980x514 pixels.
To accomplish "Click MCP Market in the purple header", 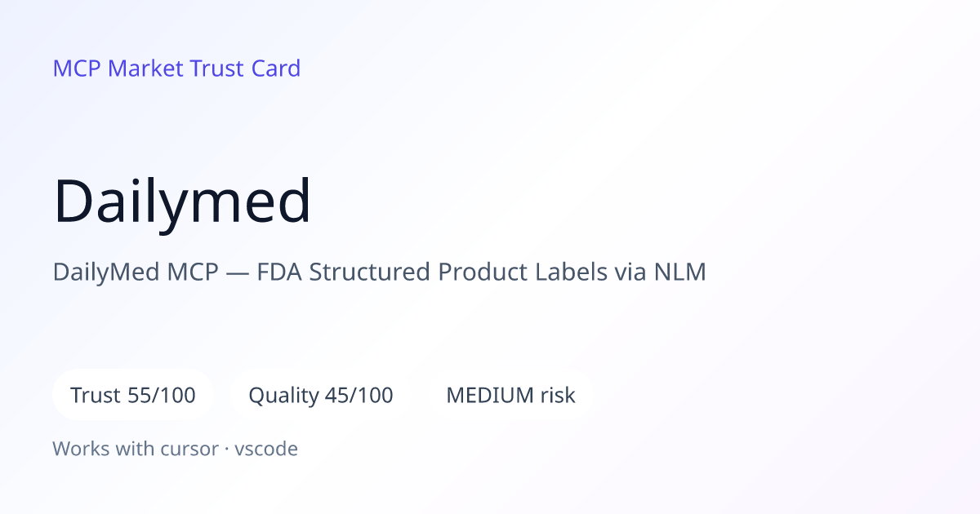I will pyautogui.click(x=118, y=69).
